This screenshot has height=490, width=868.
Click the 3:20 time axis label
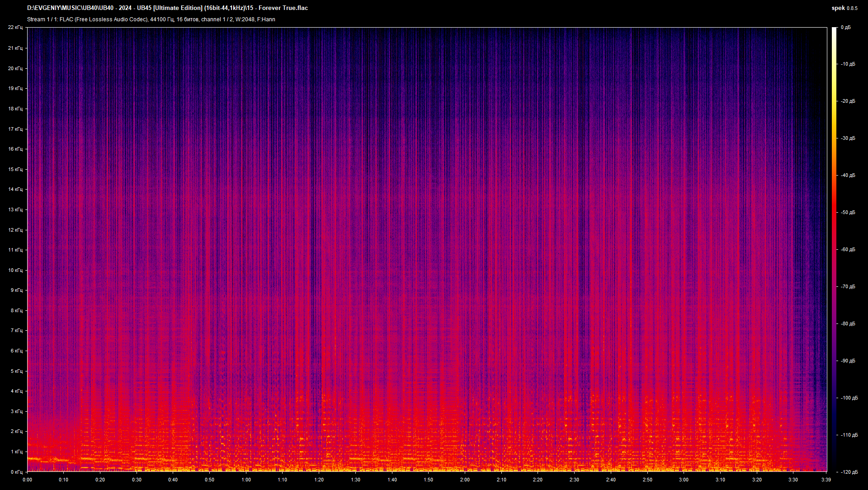tap(757, 480)
